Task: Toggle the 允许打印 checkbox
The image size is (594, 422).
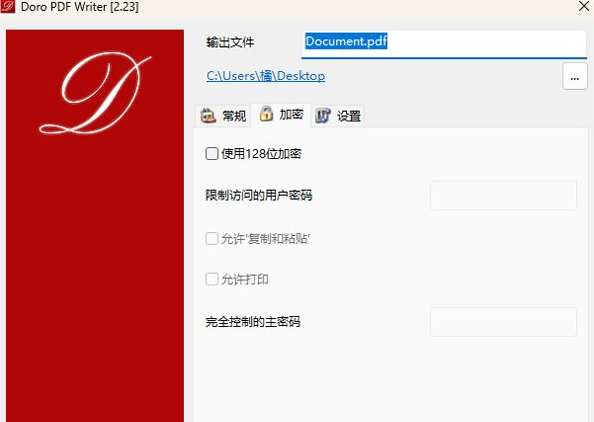Action: [x=212, y=279]
